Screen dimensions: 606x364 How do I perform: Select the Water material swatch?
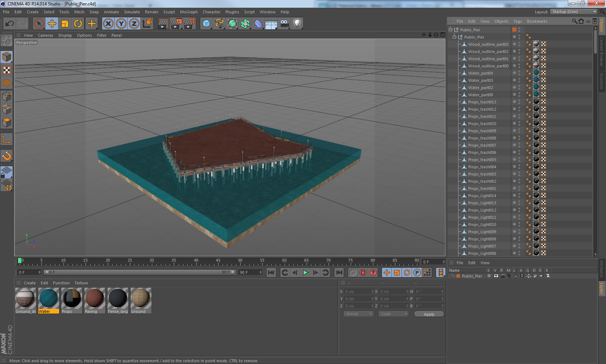(x=48, y=300)
